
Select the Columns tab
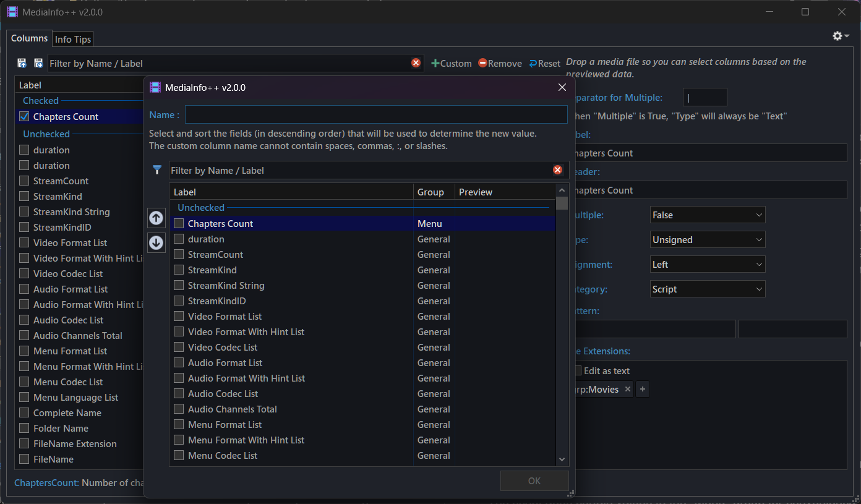pyautogui.click(x=29, y=38)
